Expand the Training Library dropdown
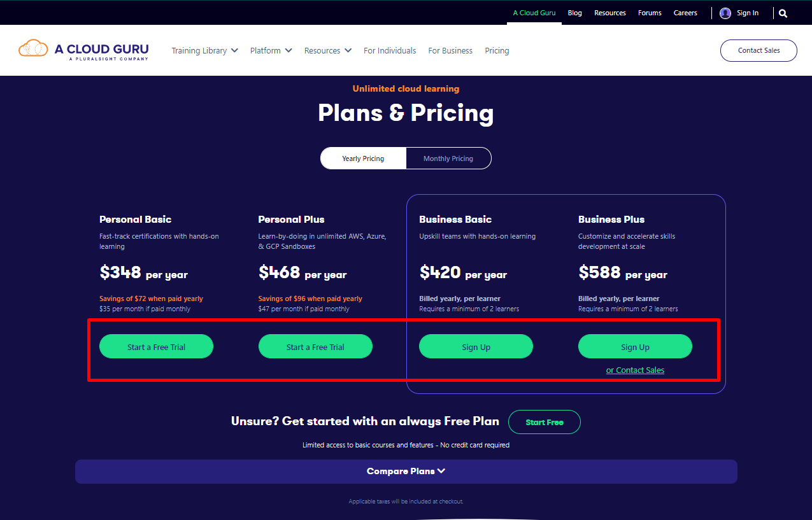The image size is (812, 520). tap(204, 50)
